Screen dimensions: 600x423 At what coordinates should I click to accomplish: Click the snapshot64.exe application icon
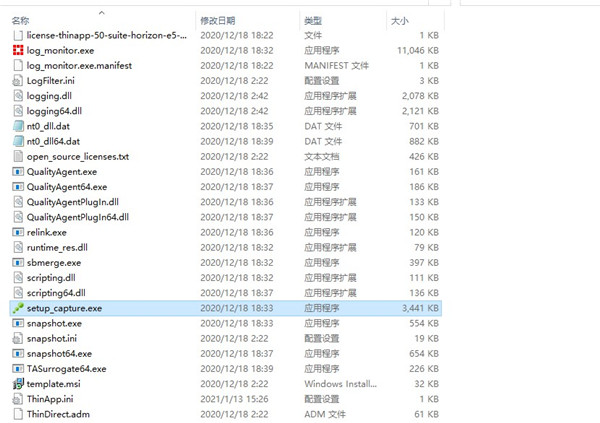[18, 353]
